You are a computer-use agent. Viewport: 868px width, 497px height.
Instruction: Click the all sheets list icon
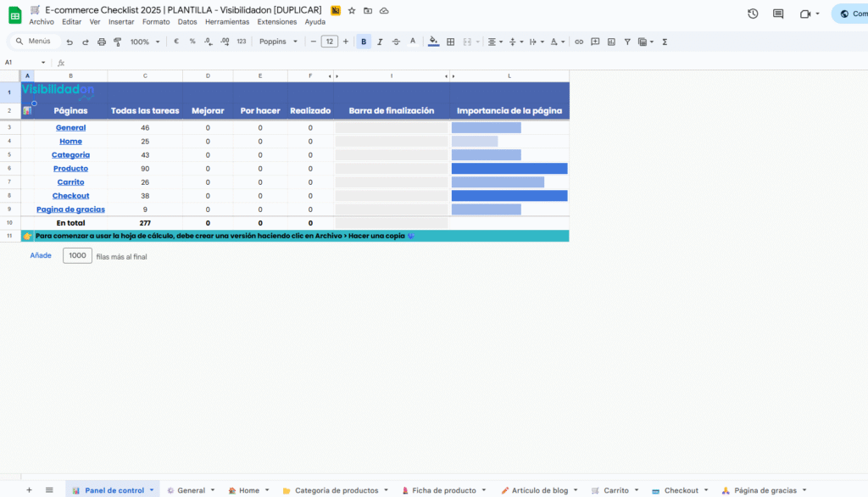[49, 490]
